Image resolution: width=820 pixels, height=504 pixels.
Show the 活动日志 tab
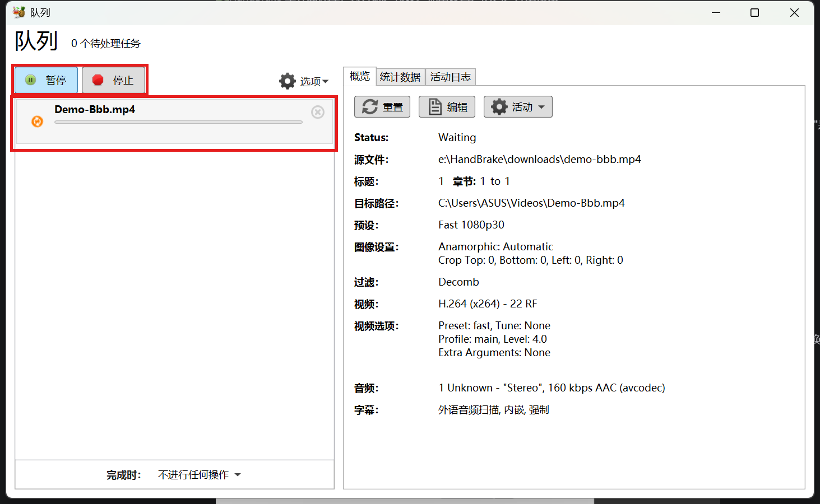tap(451, 77)
